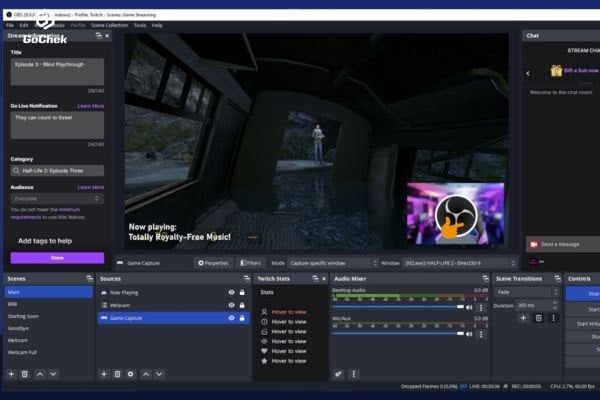The image size is (600, 400).
Task: Open the Tools menu
Action: [x=140, y=24]
